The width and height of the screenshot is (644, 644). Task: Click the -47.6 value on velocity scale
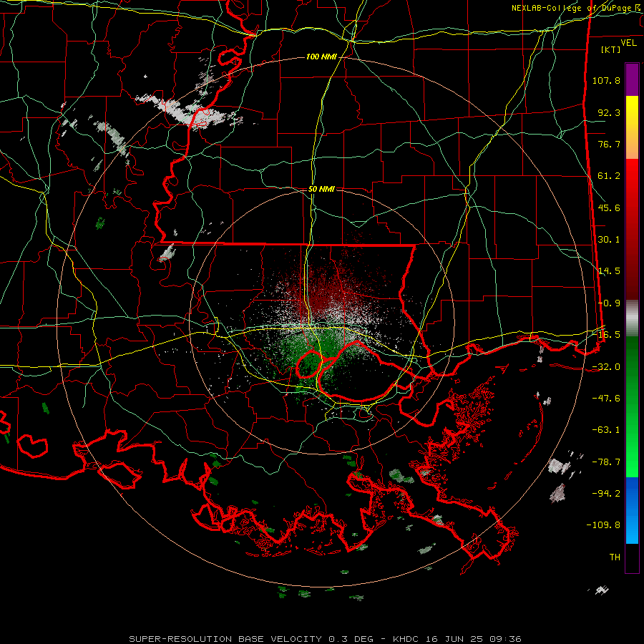point(606,399)
